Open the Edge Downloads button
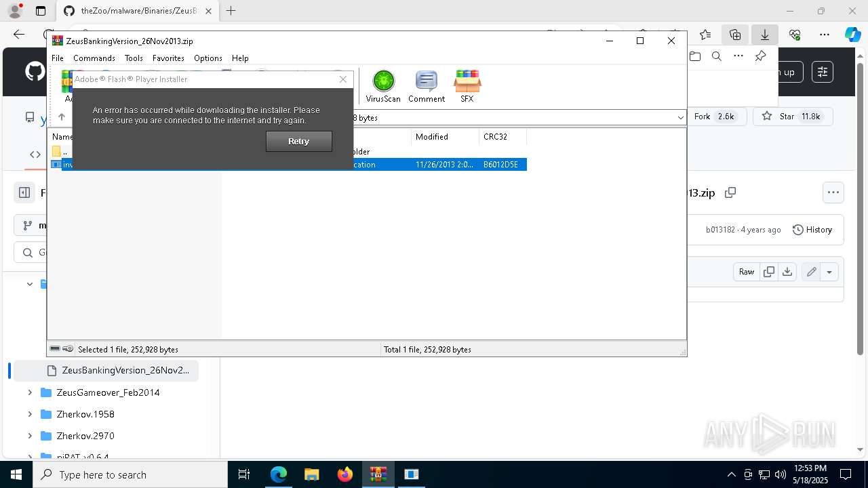The height and width of the screenshot is (488, 868). click(x=765, y=35)
